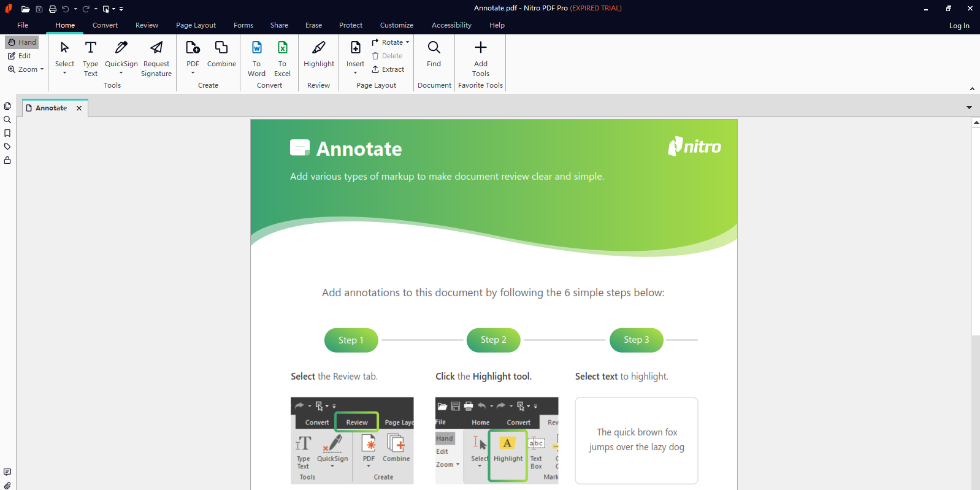The width and height of the screenshot is (980, 490).
Task: Click the Nitro Pro app logo
Action: pos(9,9)
